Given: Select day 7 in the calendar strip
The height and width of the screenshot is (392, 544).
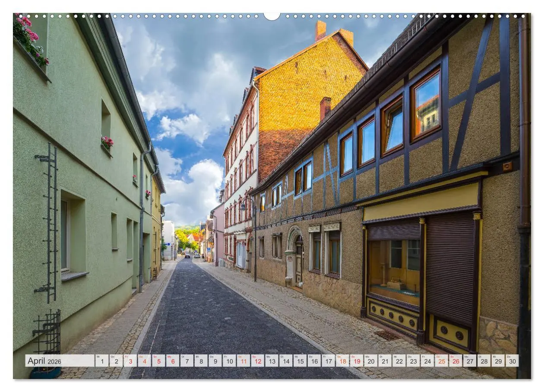Looking at the screenshot, I should (187, 361).
